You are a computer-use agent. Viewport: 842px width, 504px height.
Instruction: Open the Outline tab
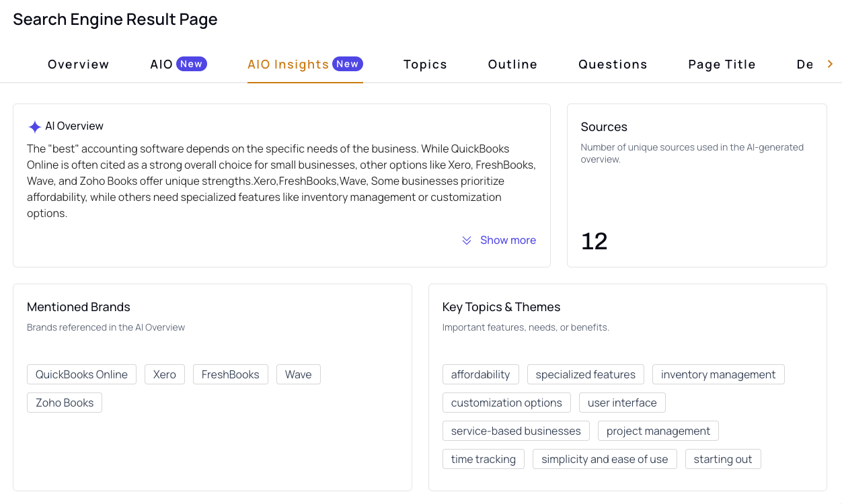[x=512, y=64]
